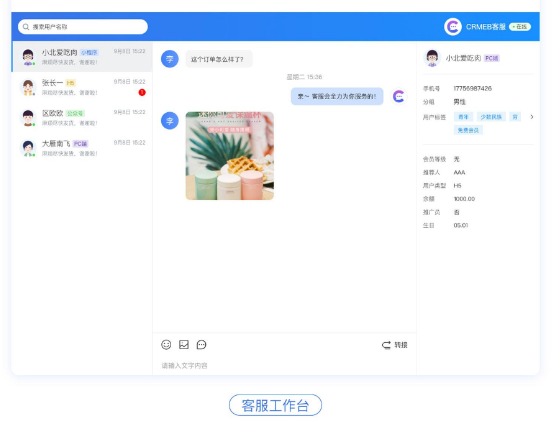Click the PC端 tag next to 大雁南飞
This screenshot has height=421, width=551.
80,144
